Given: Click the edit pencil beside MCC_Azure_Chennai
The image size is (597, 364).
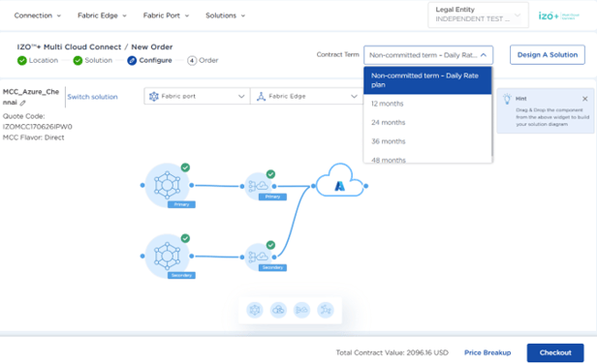Looking at the screenshot, I should coord(23,103).
